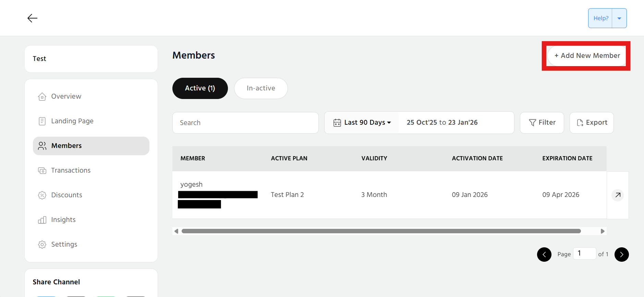Click the back arrow icon
The width and height of the screenshot is (644, 297).
tap(32, 18)
